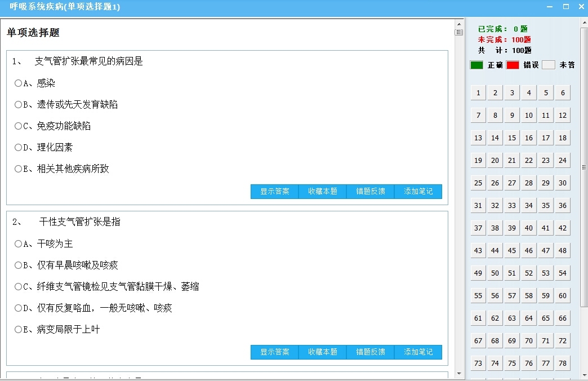Click 显示答案 under question 1
Viewport: 588px width, 381px height.
coord(274,192)
